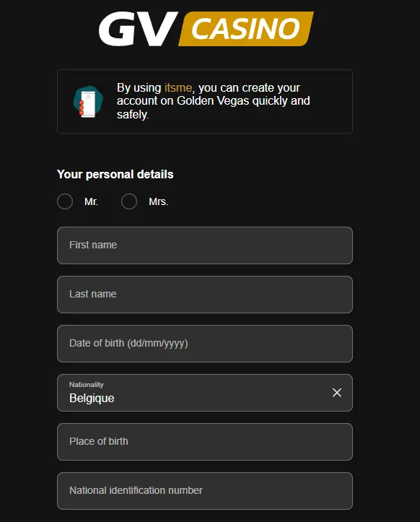
Task: Click the Mrs. title label text
Action: pyautogui.click(x=159, y=201)
